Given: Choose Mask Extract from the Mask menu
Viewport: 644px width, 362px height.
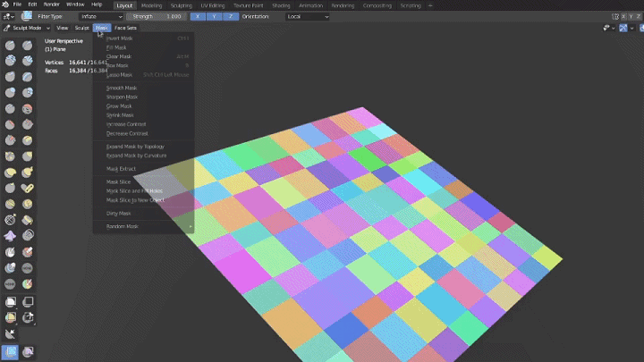Looking at the screenshot, I should (121, 168).
